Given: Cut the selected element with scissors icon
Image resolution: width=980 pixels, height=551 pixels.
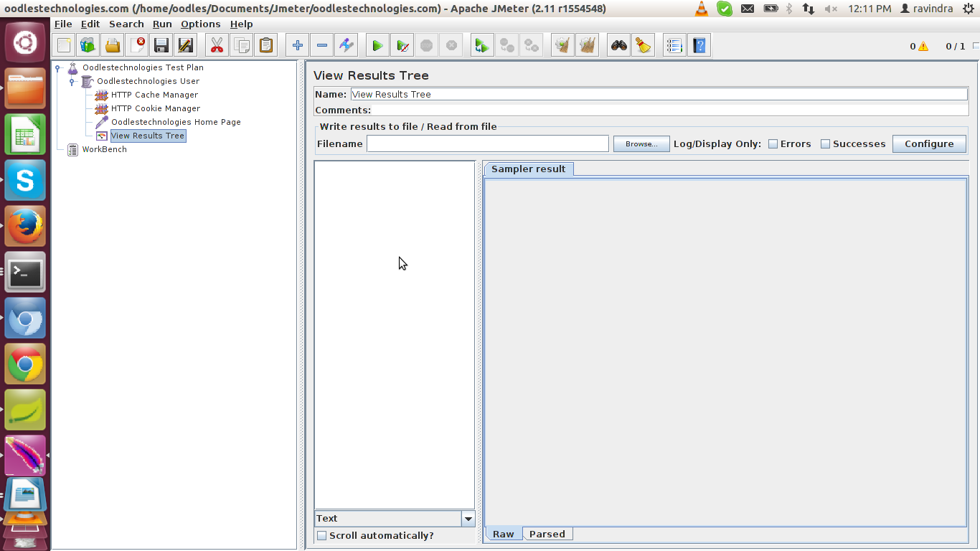Looking at the screenshot, I should pyautogui.click(x=217, y=46).
